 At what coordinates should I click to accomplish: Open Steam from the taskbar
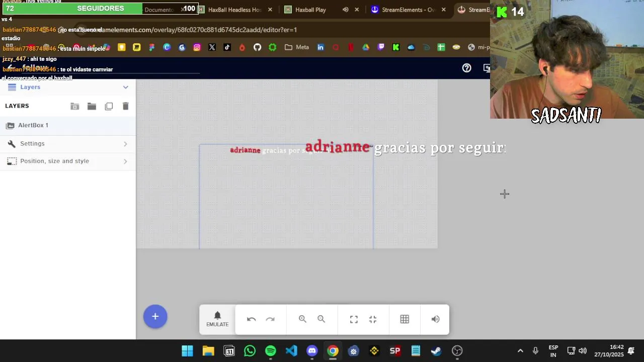436,351
